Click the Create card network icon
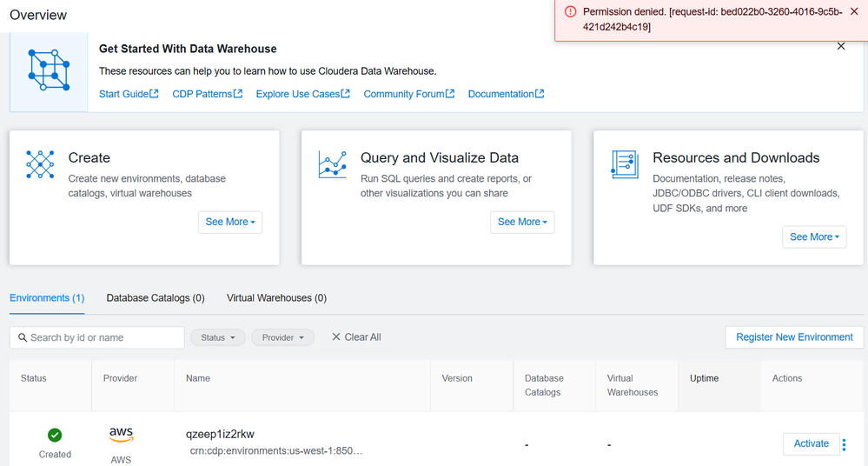The height and width of the screenshot is (466, 868). coord(40,164)
